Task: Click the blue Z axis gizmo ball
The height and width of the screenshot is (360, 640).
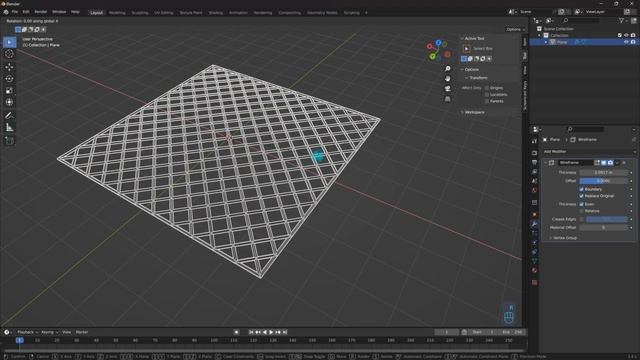Action: [438, 42]
